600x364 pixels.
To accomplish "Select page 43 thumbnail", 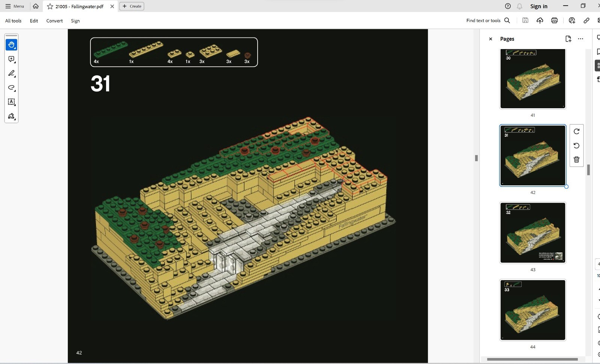I will point(532,233).
